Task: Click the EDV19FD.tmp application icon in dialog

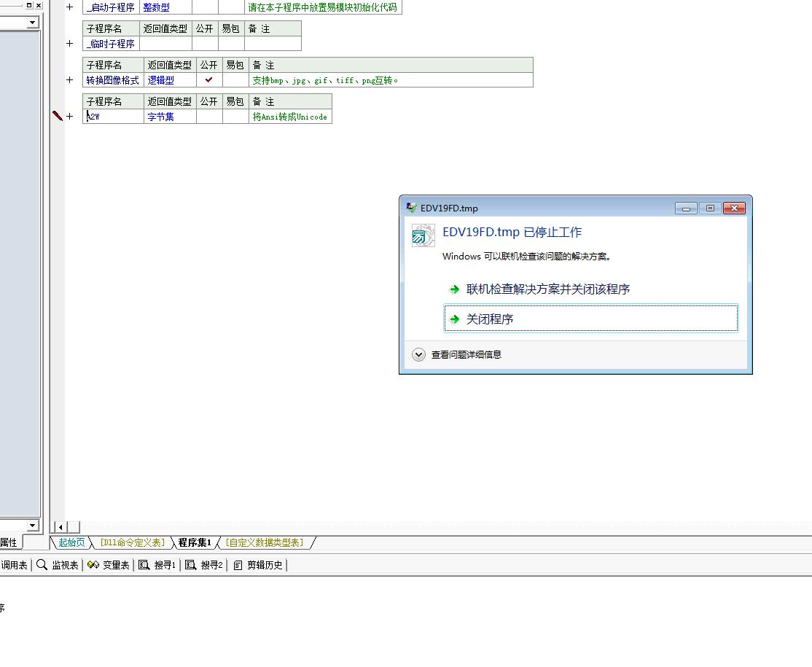Action: click(423, 235)
